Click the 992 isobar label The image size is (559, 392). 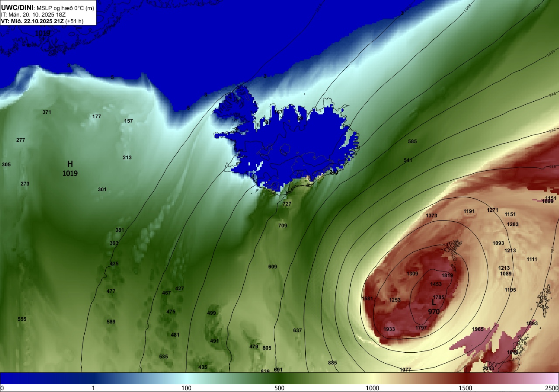553,130
